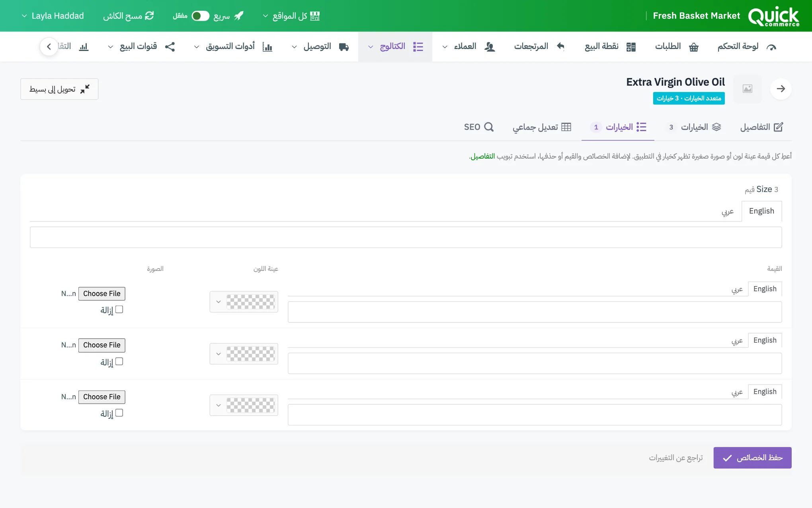
Task: Click the store building icon for all sites
Action: pos(315,16)
